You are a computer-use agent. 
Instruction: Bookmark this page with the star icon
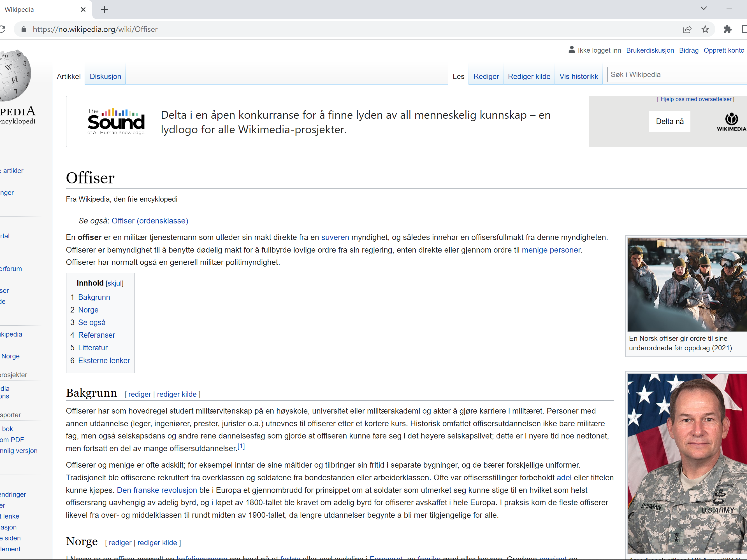pos(705,29)
